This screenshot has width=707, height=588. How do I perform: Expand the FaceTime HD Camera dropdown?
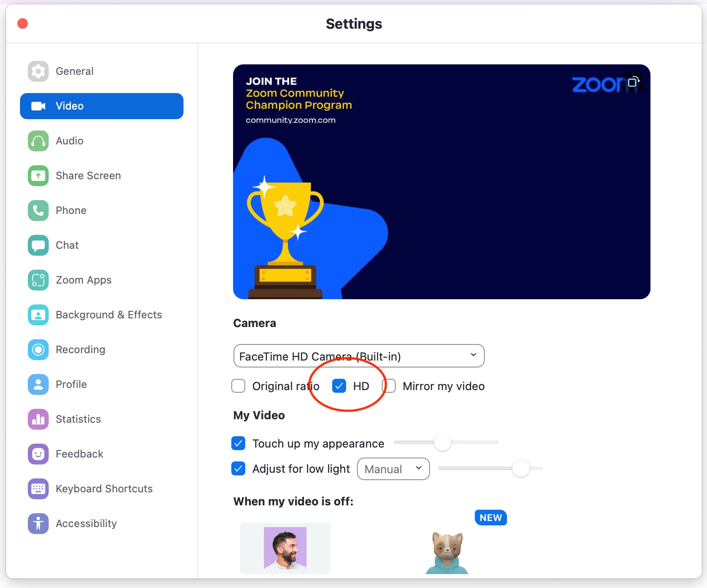[359, 356]
